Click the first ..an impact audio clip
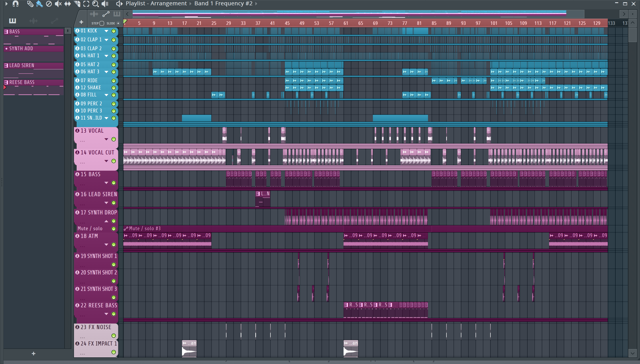The width and height of the screenshot is (640, 364). click(x=189, y=349)
